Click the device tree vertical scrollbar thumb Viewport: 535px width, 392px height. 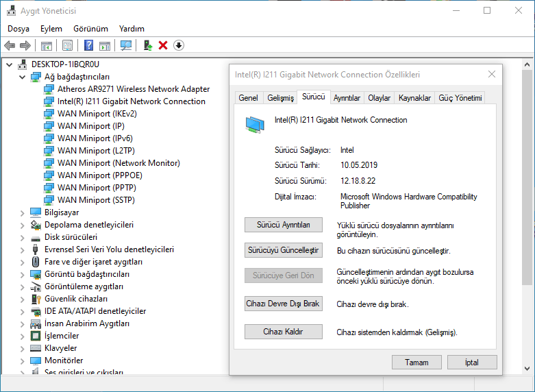click(527, 177)
